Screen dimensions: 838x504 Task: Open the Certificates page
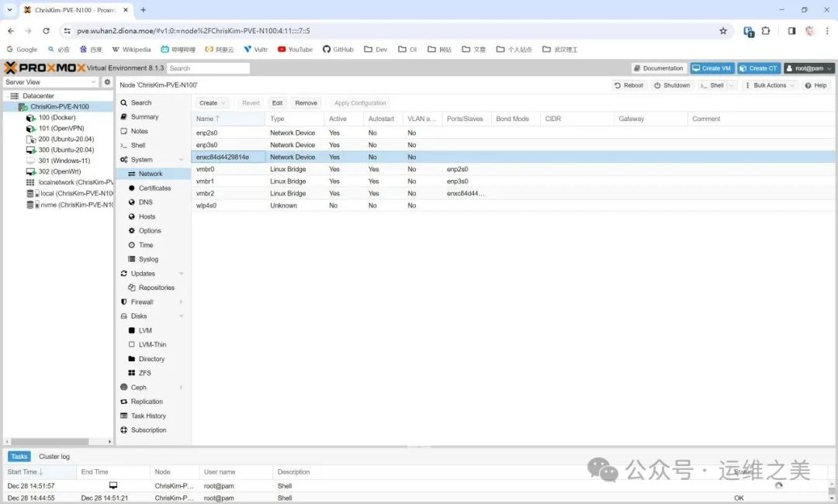click(x=154, y=188)
